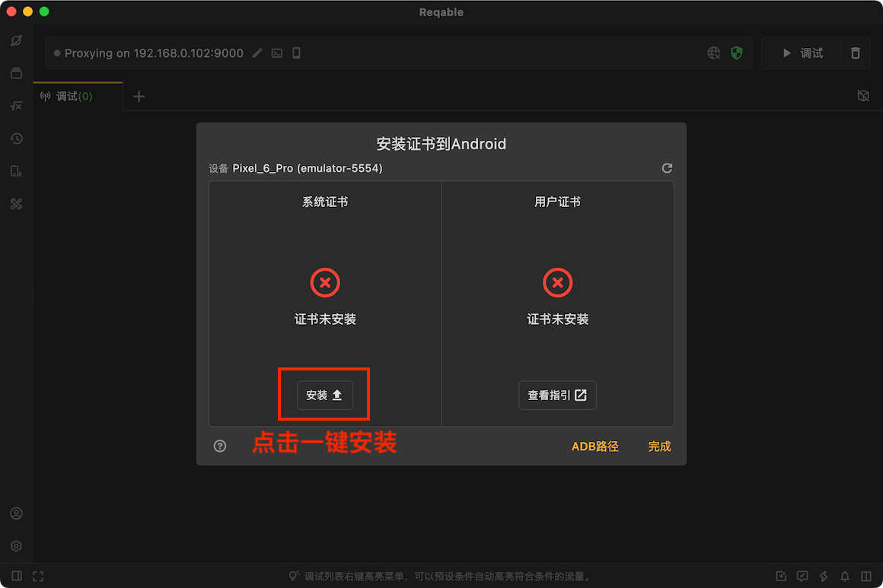Open the terminal icon next to proxy address
Image resolution: width=883 pixels, height=588 pixels.
(277, 53)
